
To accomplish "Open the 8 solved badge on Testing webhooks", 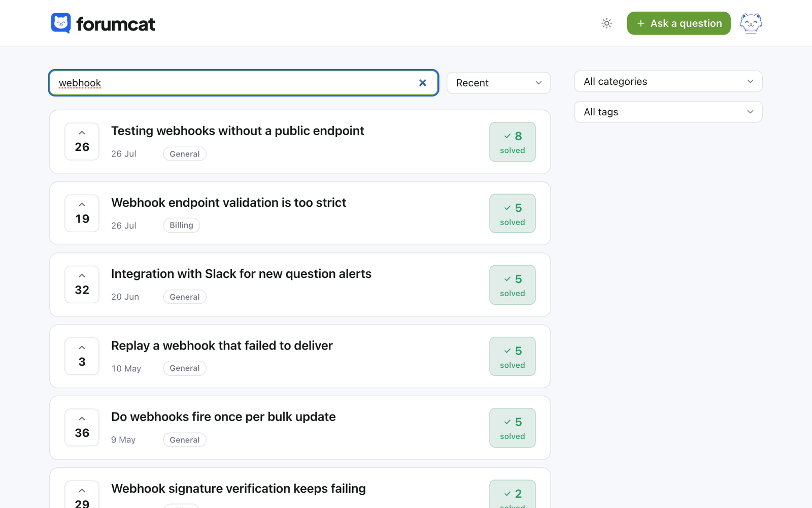I will 512,142.
